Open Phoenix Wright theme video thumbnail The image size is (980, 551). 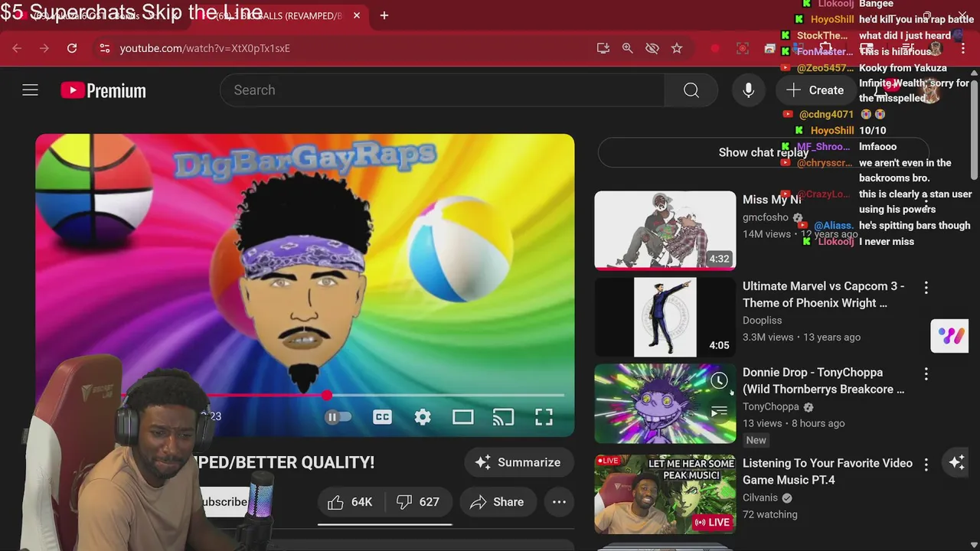[665, 317]
